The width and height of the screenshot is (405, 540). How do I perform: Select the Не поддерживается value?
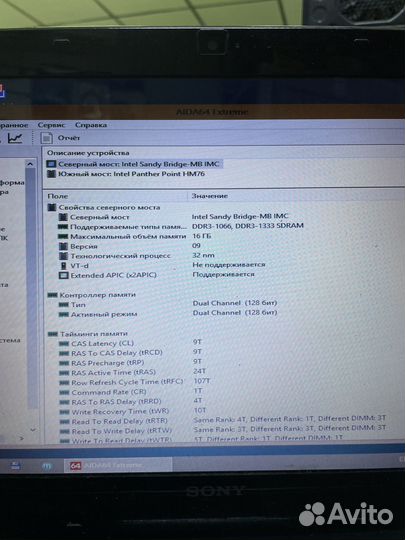[x=229, y=264]
